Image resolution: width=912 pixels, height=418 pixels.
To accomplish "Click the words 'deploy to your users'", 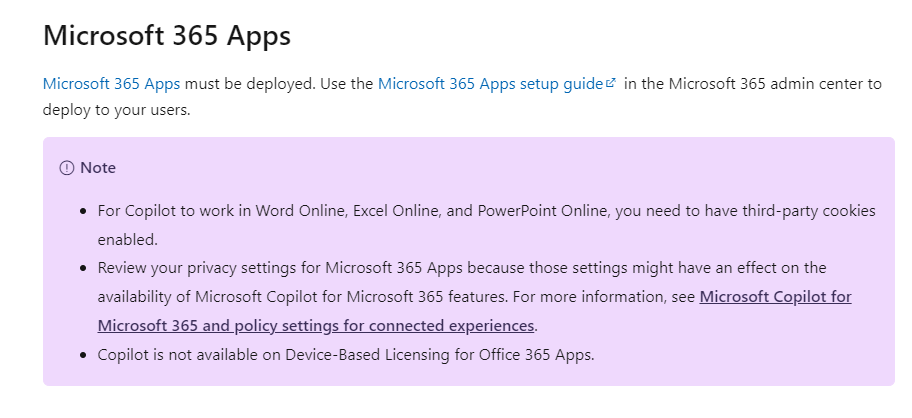I will click(115, 110).
